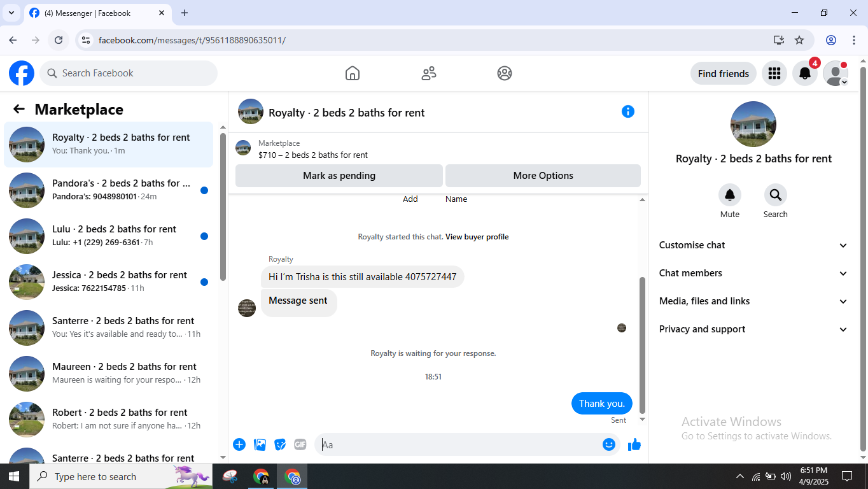Attach a photo using the image icon
The height and width of the screenshot is (489, 868).
click(260, 444)
